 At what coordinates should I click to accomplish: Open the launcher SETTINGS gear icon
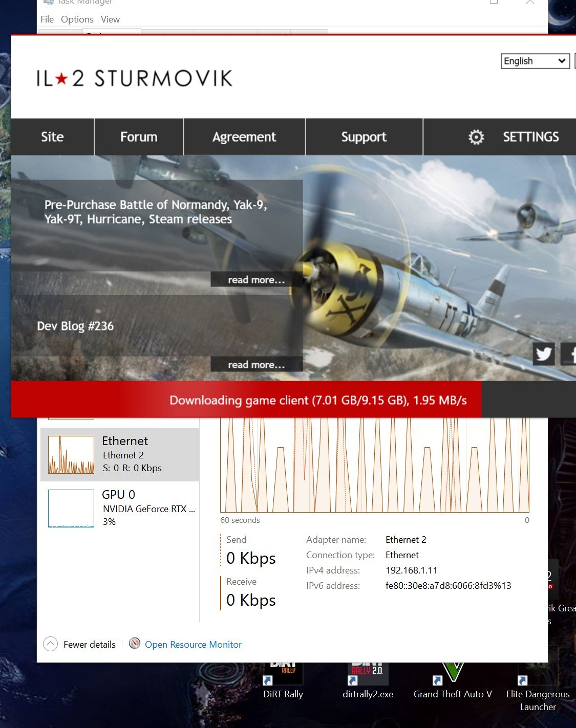pos(476,137)
